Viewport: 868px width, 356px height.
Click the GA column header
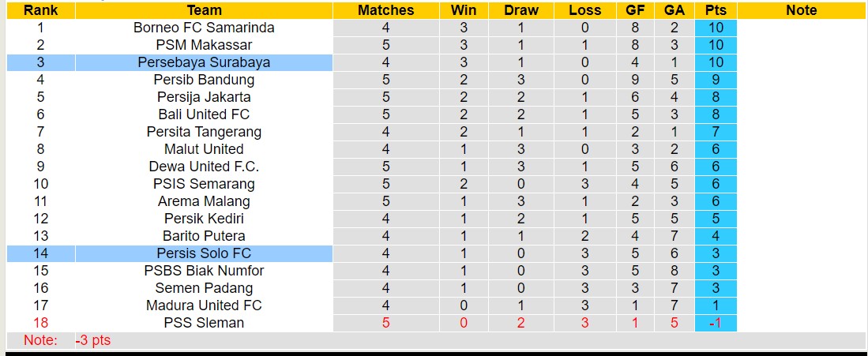click(674, 10)
